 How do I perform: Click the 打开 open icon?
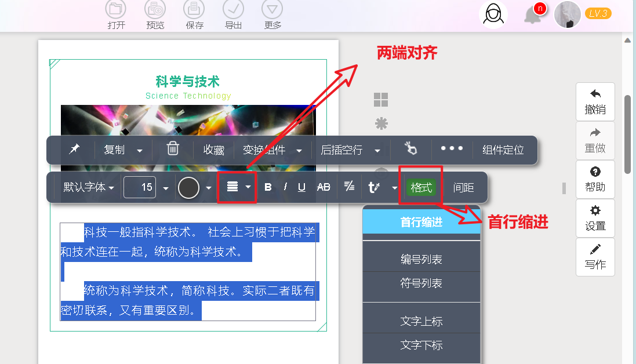coord(116,9)
